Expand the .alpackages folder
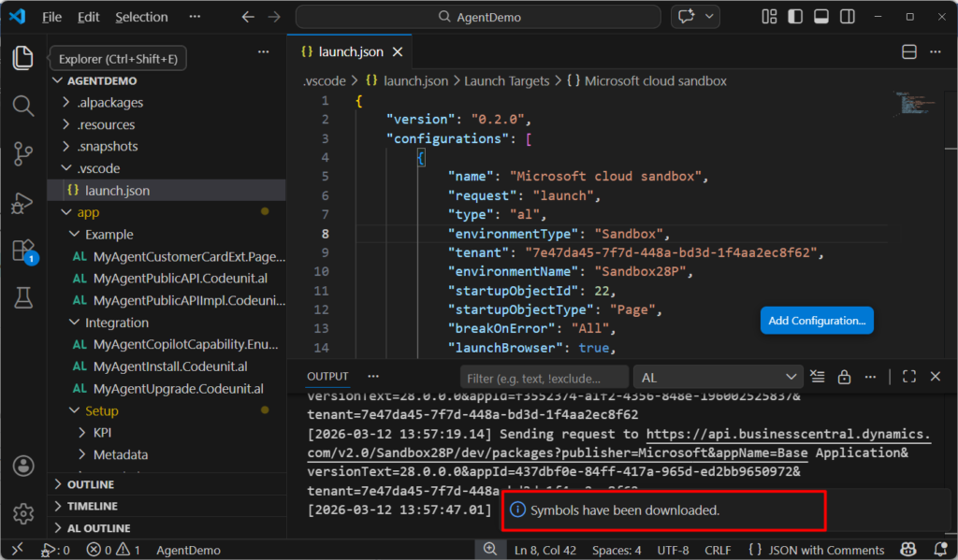Viewport: 958px width, 560px height. click(x=109, y=103)
